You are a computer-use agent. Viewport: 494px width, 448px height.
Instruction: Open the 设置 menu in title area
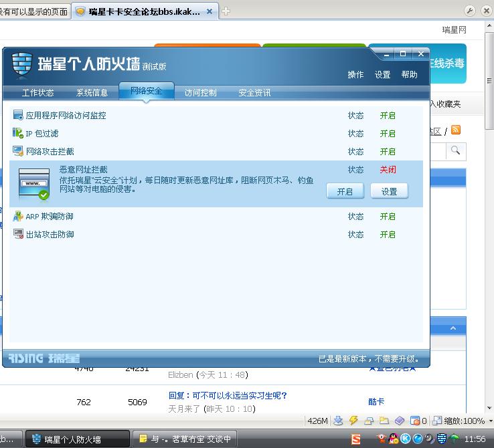[382, 75]
